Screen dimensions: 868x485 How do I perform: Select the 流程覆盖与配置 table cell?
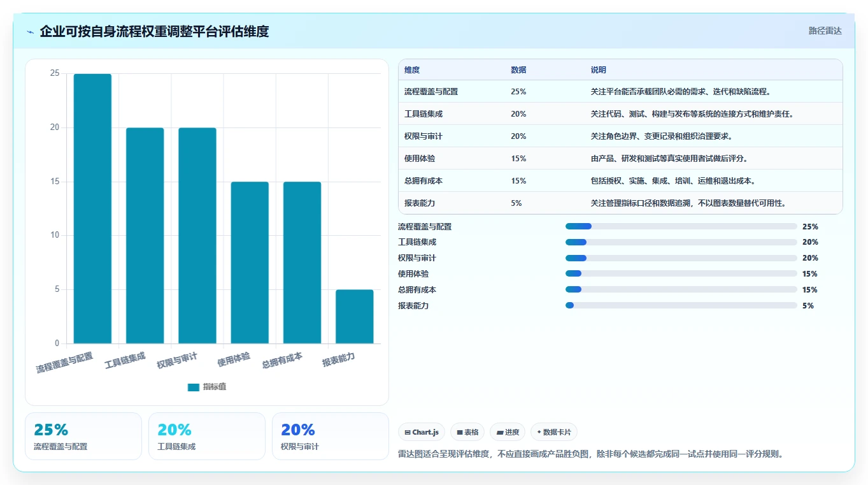click(431, 92)
